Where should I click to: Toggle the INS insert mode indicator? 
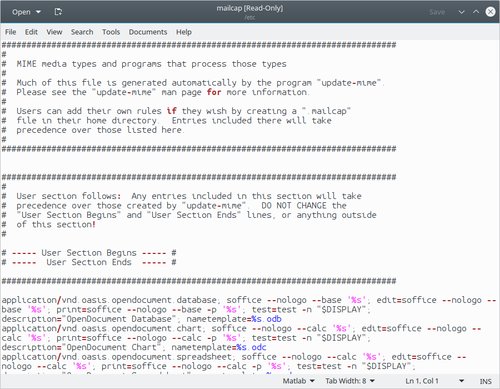[x=485, y=381]
